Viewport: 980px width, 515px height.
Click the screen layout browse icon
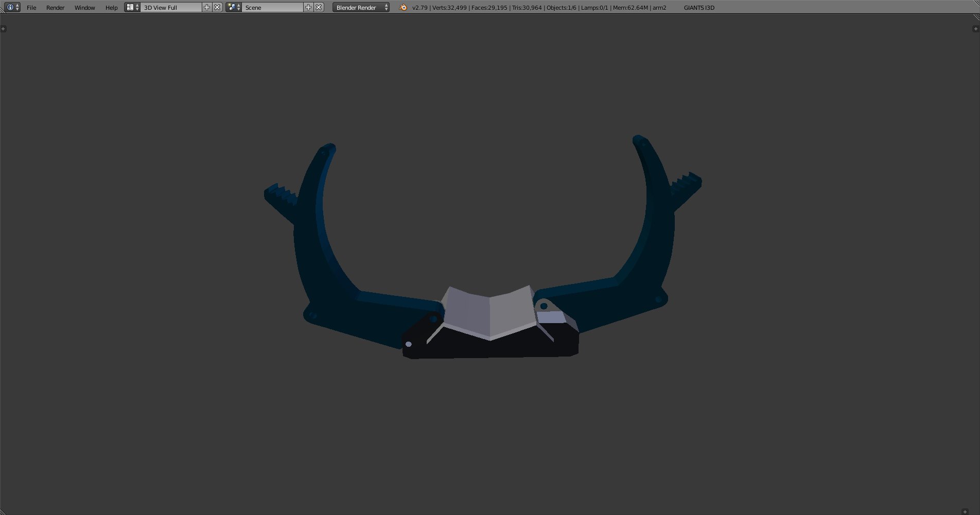132,7
